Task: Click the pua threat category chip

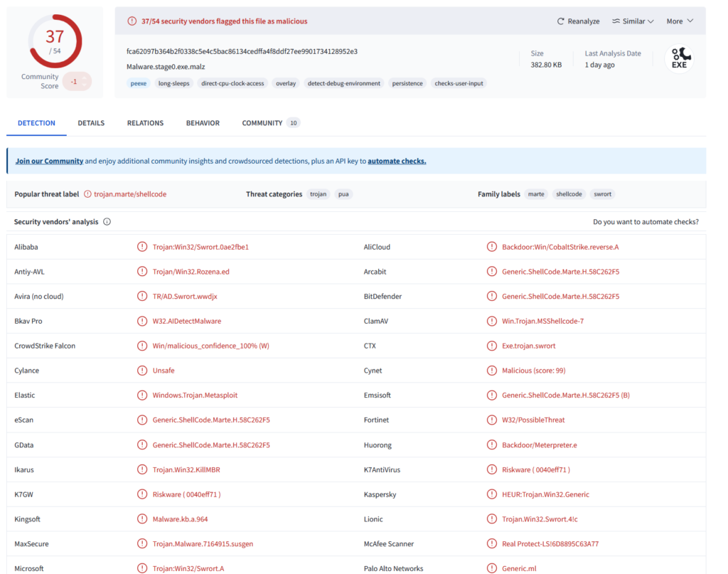Action: [343, 194]
